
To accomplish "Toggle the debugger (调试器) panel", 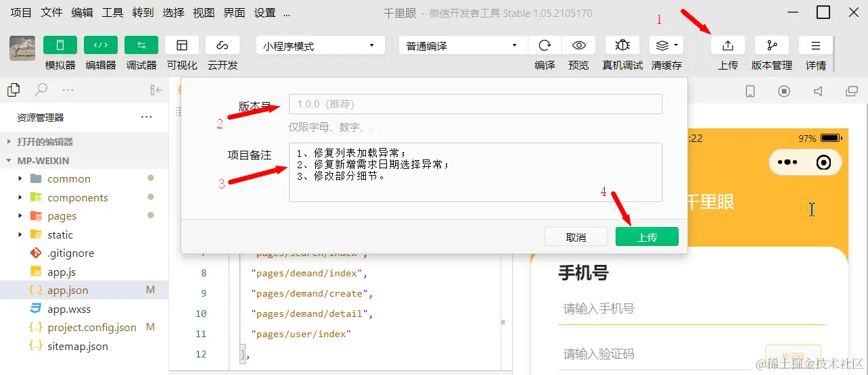I will [141, 45].
